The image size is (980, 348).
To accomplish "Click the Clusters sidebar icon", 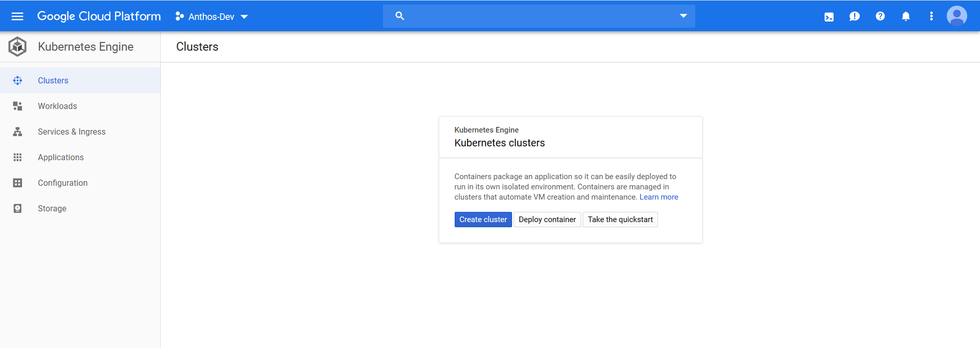I will tap(17, 80).
